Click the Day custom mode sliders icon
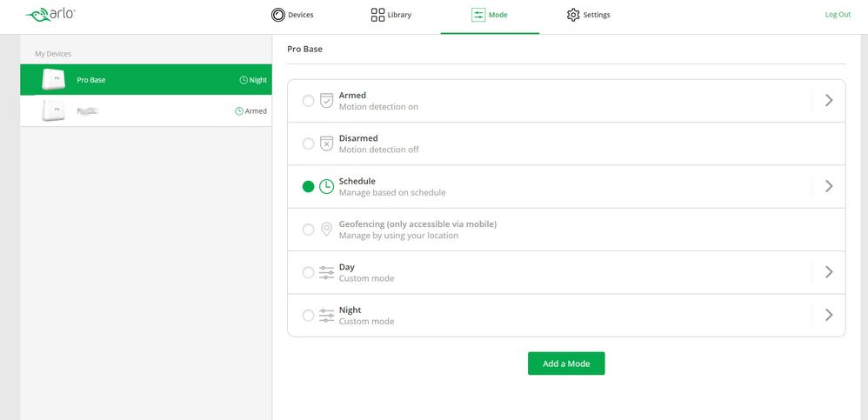 [x=327, y=272]
